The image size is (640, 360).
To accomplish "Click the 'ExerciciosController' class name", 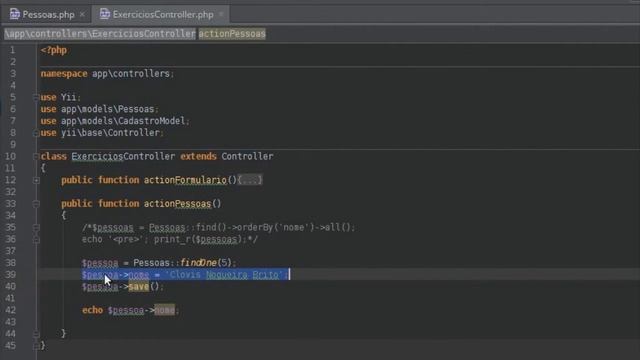I will (x=123, y=156).
